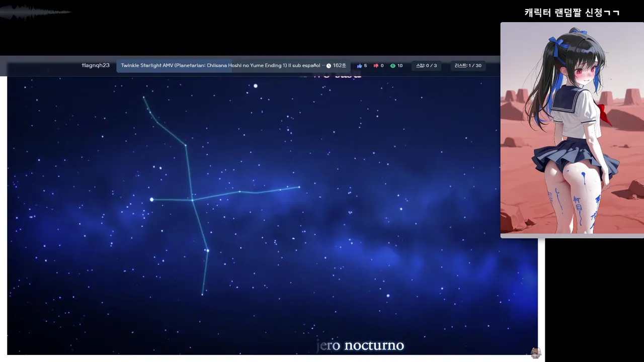Image resolution: width=644 pixels, height=362 pixels.
Task: Click the clock icon beside 162초
Action: tap(329, 66)
